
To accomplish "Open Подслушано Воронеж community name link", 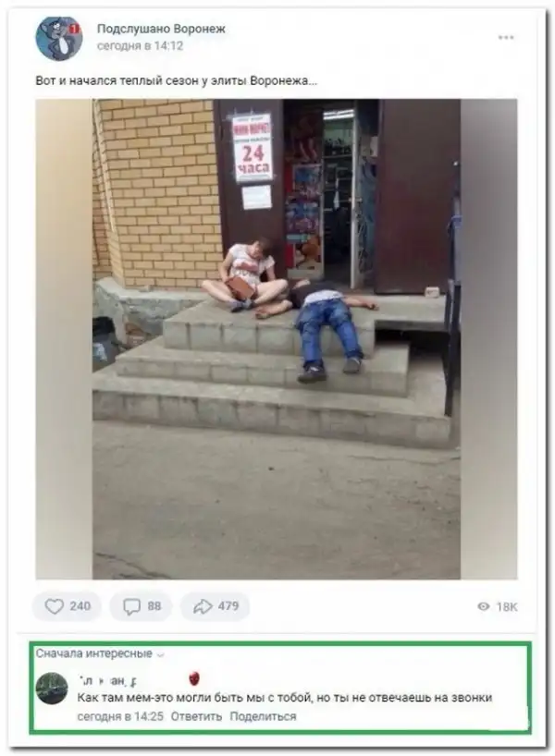I will tap(161, 29).
